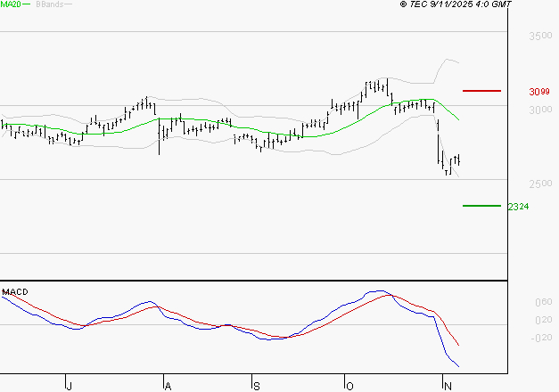Click the TEC copyright timestamp text
This screenshot has height=392, width=559.
tap(456, 4)
